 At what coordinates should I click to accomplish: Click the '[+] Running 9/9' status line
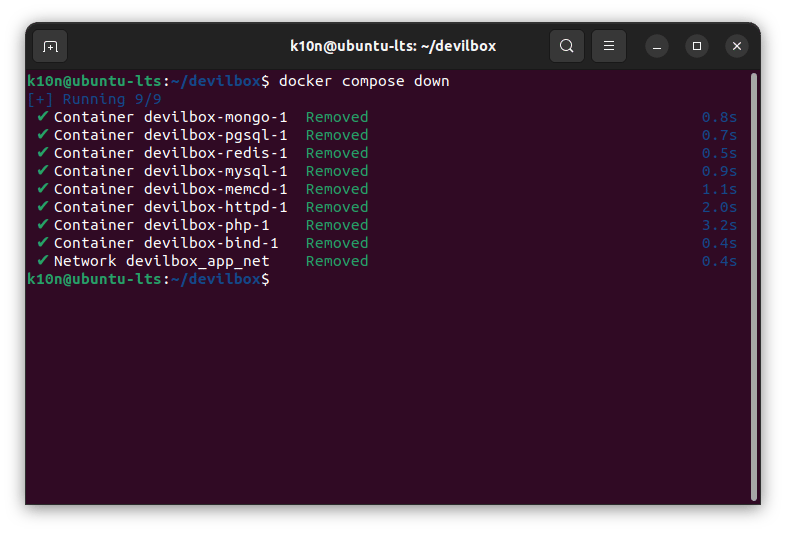coord(93,99)
